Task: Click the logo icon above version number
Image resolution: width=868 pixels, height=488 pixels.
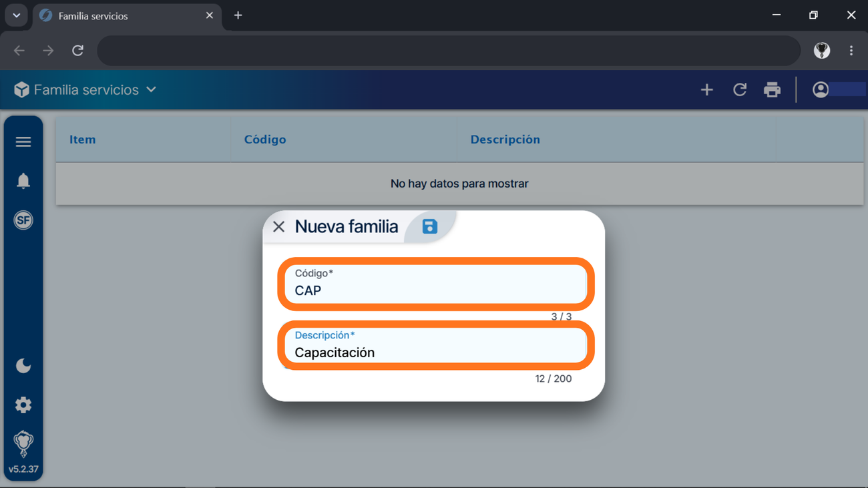Action: click(23, 444)
